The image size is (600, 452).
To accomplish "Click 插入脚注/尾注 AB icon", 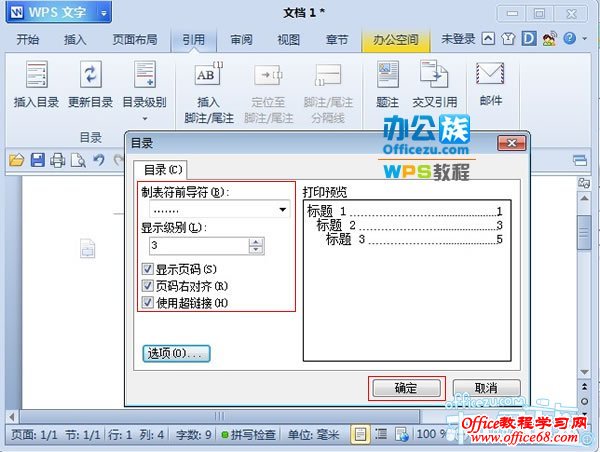I will click(x=208, y=74).
